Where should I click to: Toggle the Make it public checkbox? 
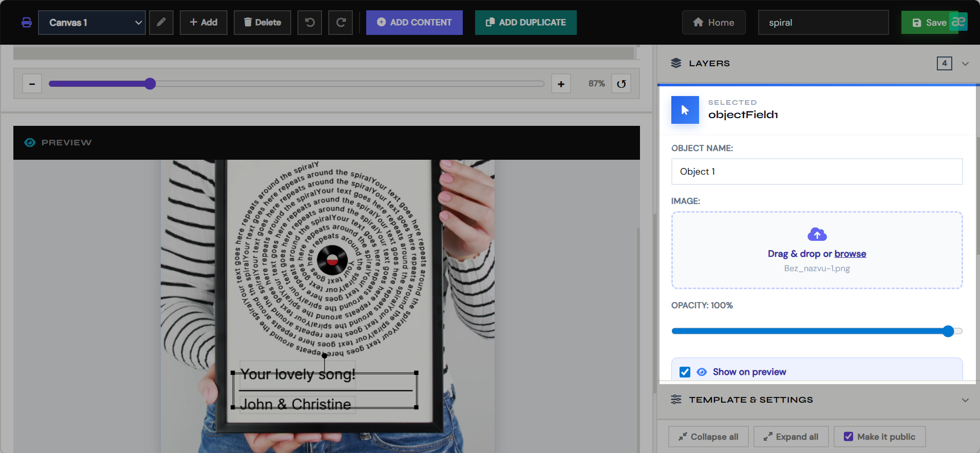coord(849,437)
